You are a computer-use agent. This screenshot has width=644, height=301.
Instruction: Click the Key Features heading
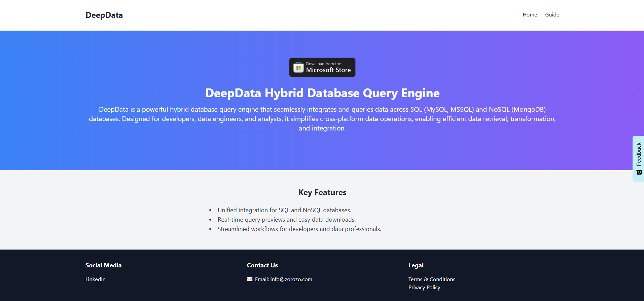tap(322, 192)
